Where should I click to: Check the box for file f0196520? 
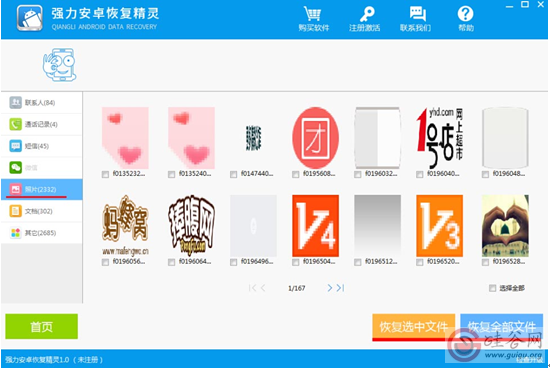tap(420, 262)
